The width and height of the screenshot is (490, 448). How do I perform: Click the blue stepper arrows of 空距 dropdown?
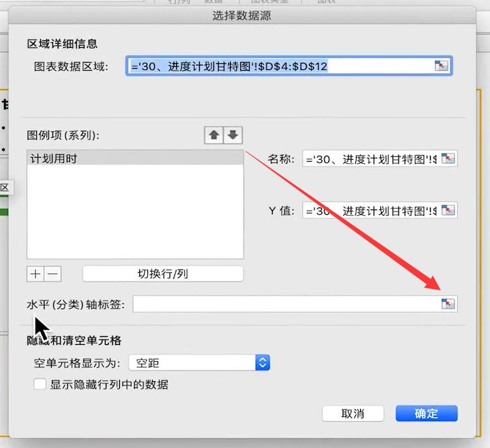[262, 363]
